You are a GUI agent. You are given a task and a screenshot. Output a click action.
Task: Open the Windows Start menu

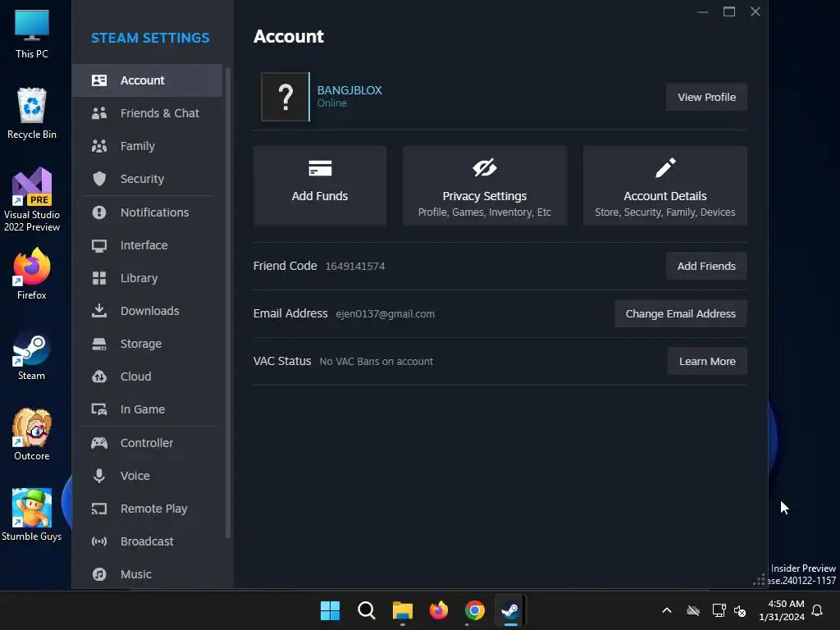point(330,610)
